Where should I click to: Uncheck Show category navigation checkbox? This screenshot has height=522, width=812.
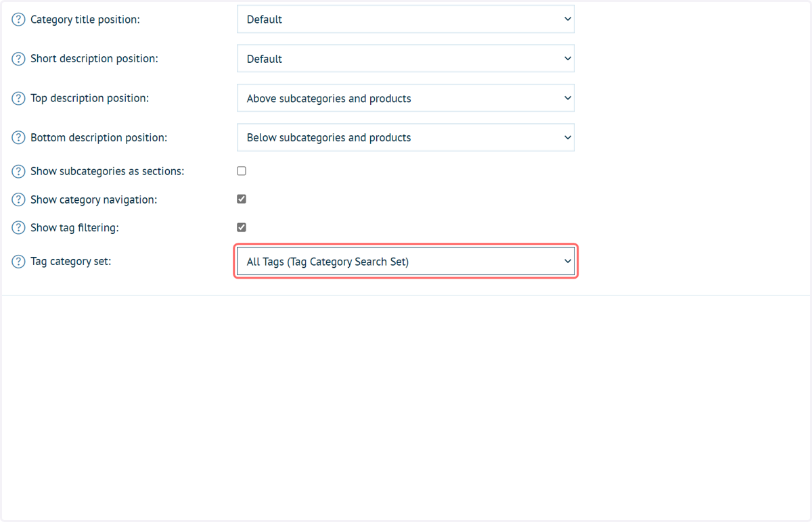pyautogui.click(x=242, y=199)
